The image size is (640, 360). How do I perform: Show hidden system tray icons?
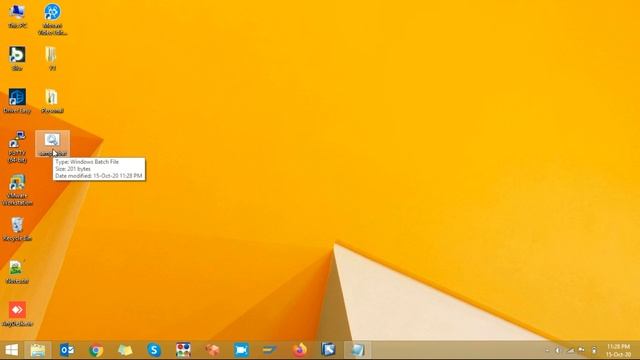[547, 351]
